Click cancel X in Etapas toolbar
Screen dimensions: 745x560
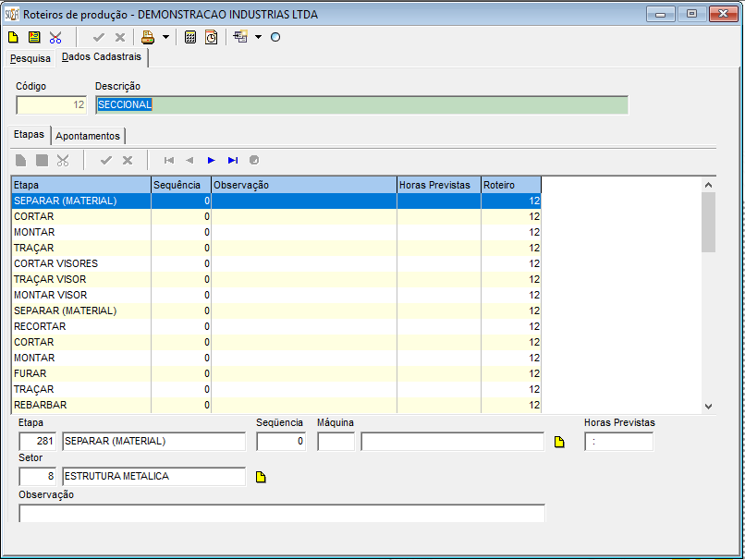click(128, 161)
